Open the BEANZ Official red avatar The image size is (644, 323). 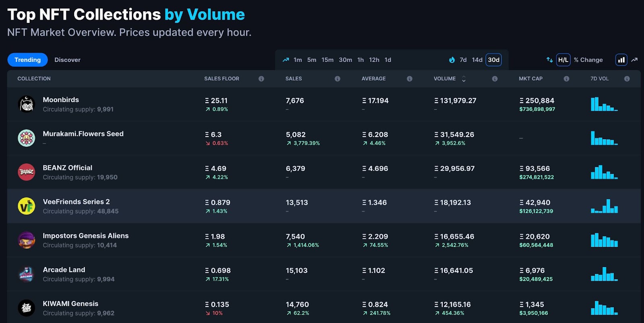pos(27,172)
